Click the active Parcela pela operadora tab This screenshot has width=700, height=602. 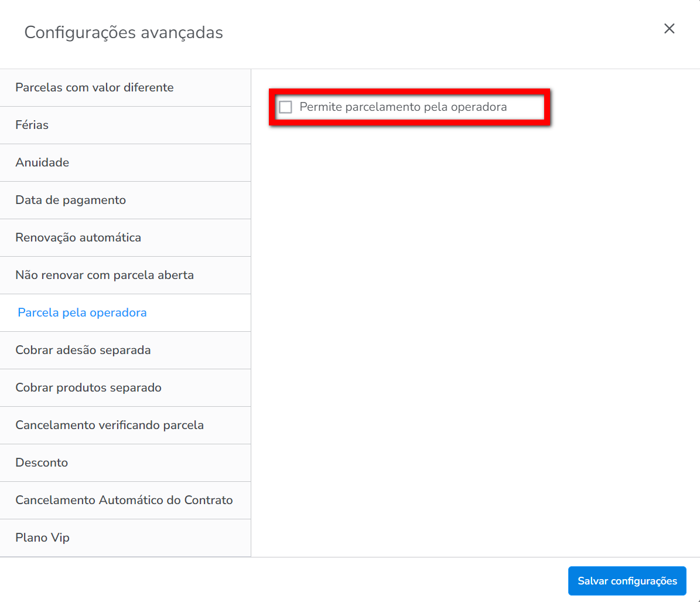coord(82,312)
